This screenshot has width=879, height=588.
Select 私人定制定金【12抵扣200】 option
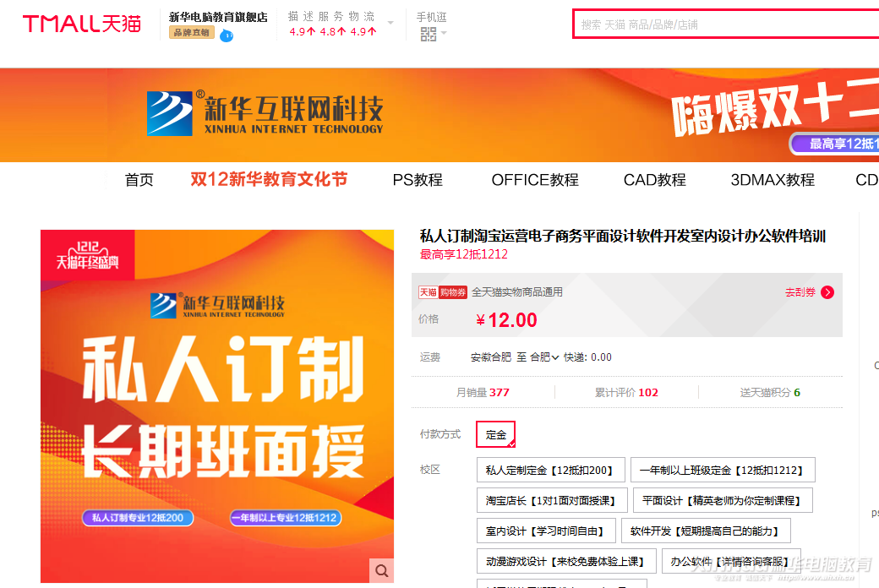(550, 470)
